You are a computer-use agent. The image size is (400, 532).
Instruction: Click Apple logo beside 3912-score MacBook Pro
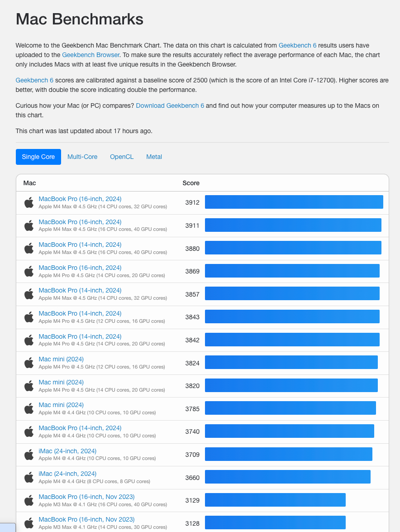[x=29, y=202]
